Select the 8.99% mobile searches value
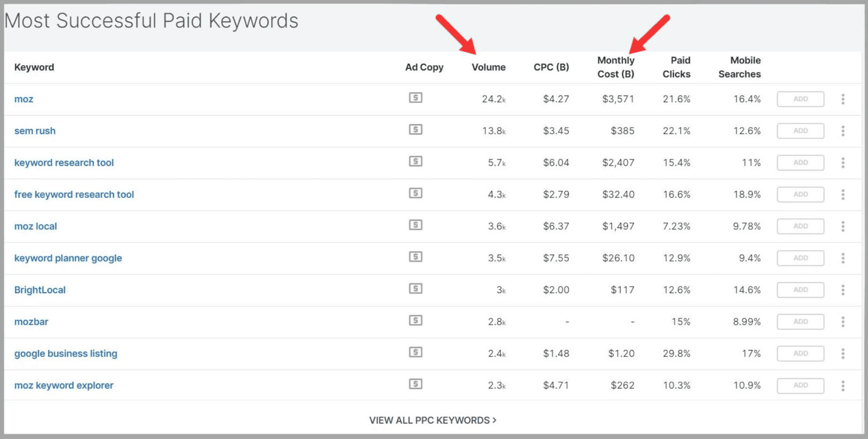Viewport: 868px width, 439px height. click(x=746, y=322)
